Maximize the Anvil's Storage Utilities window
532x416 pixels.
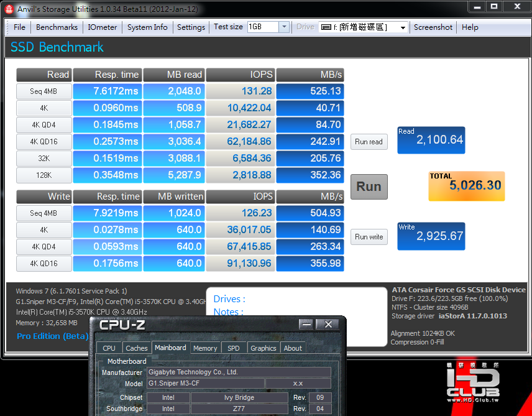(x=494, y=7)
